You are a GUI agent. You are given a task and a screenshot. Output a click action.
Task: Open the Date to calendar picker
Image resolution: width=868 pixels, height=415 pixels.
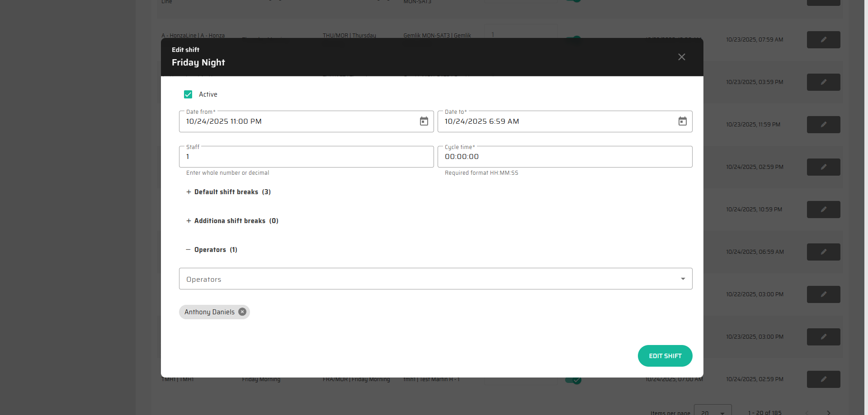[682, 121]
